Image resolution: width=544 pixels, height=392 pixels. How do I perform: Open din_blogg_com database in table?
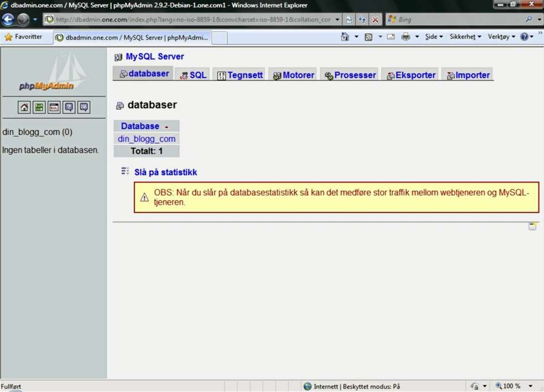coord(147,139)
